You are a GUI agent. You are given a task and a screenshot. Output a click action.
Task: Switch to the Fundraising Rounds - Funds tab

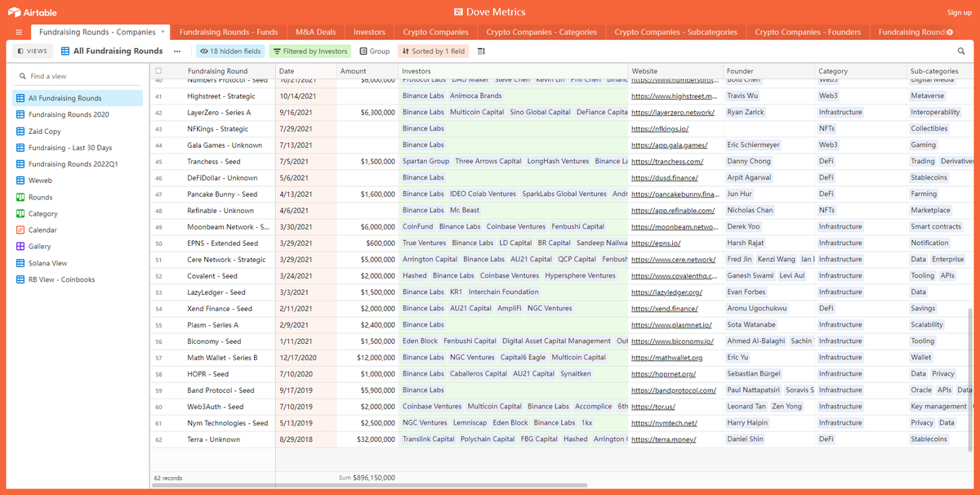point(229,32)
